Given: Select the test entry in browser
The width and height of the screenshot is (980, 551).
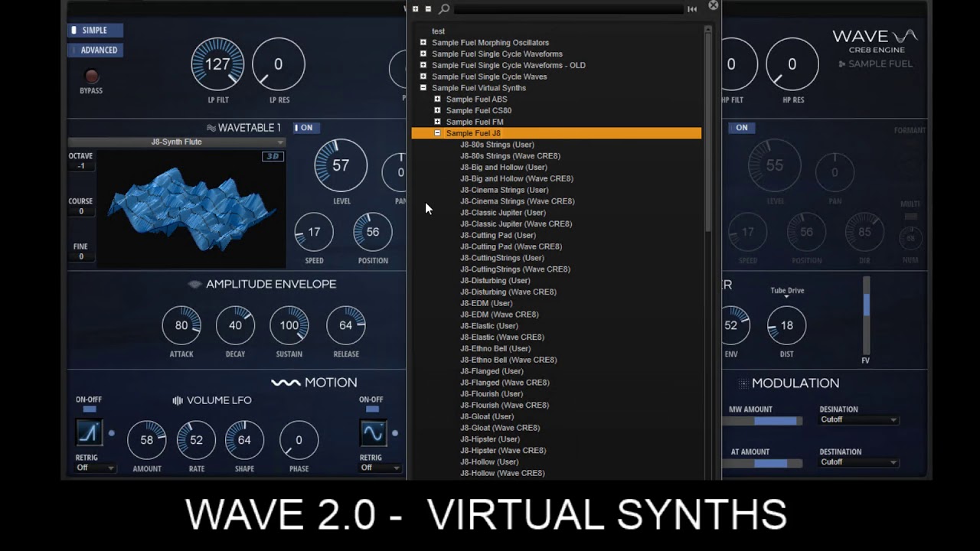Looking at the screenshot, I should coord(438,31).
